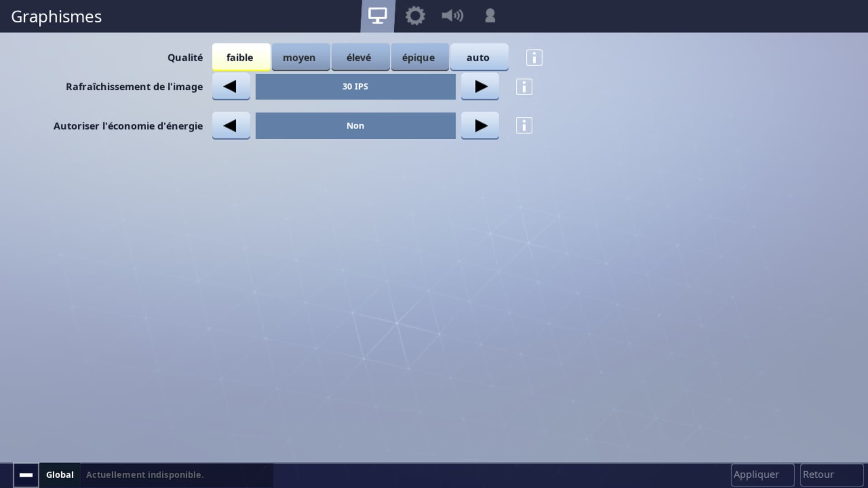Click the info icon next to Autoriser l'économie
The width and height of the screenshot is (868, 488).
click(524, 125)
